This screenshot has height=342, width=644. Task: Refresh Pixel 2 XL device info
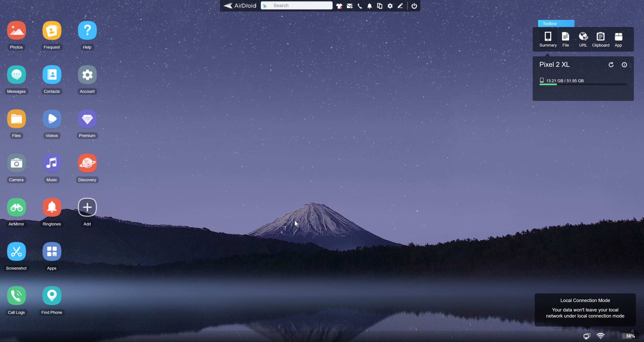pyautogui.click(x=611, y=65)
